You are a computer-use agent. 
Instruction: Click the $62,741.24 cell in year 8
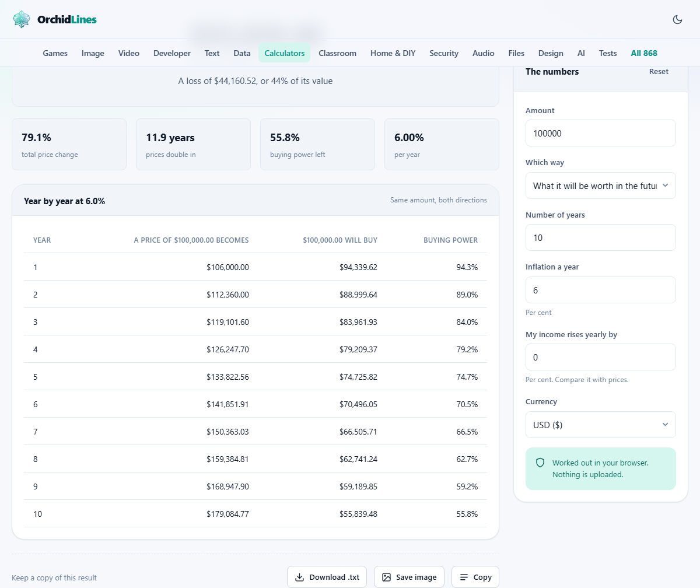pos(358,459)
